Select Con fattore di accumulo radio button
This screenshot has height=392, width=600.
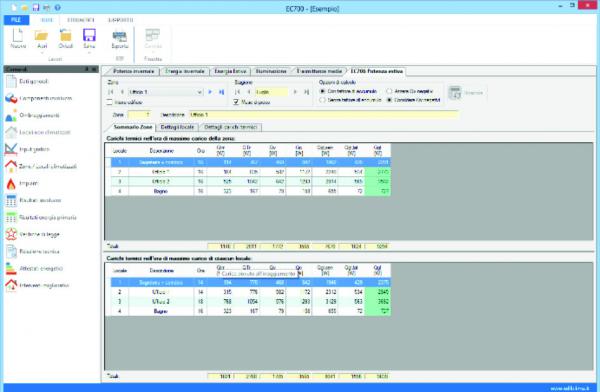pos(322,91)
